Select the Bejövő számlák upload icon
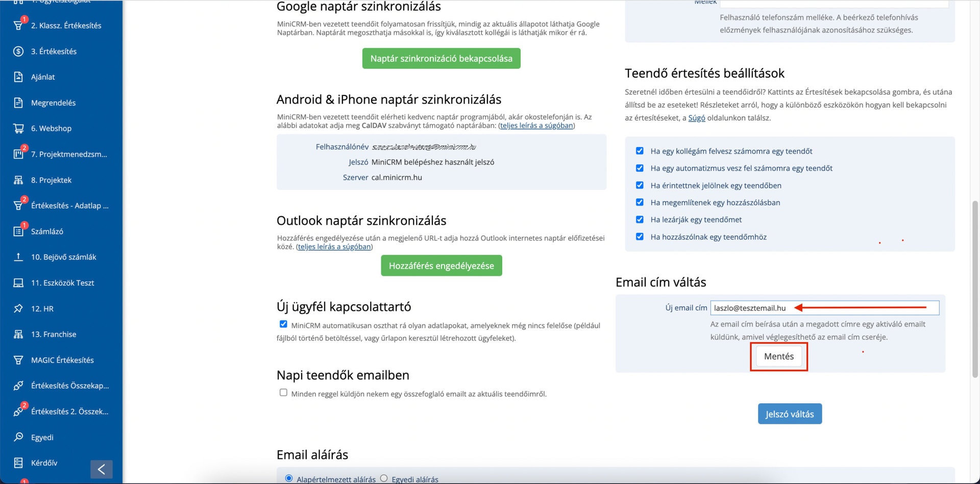The height and width of the screenshot is (484, 980). 18,257
